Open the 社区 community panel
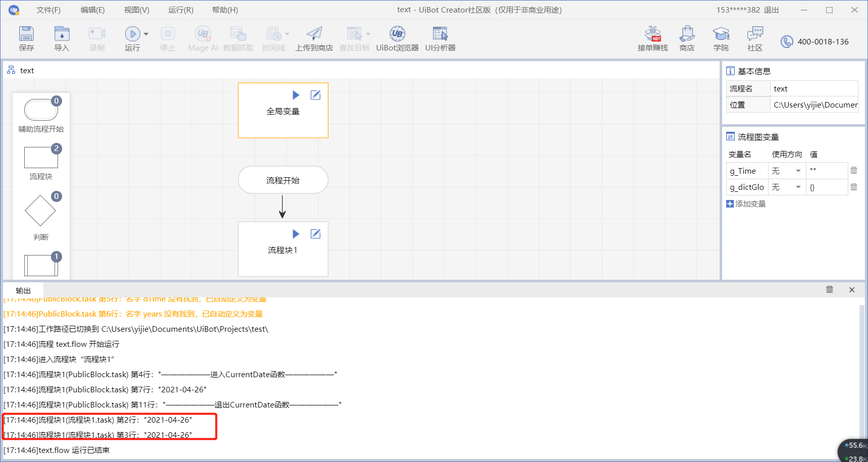The width and height of the screenshot is (868, 462). 755,38
